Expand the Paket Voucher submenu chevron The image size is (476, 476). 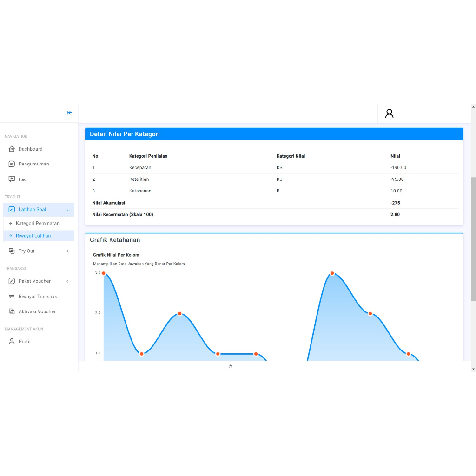tap(67, 281)
